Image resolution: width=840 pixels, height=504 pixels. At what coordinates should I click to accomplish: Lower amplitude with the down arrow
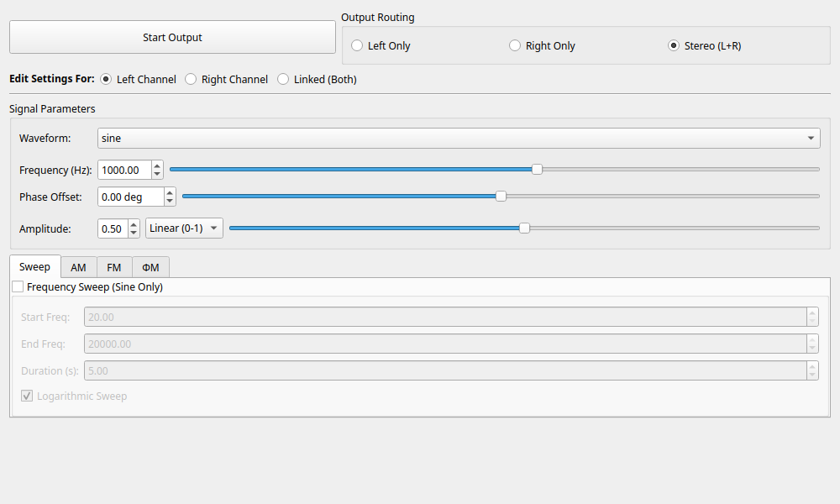coord(133,234)
